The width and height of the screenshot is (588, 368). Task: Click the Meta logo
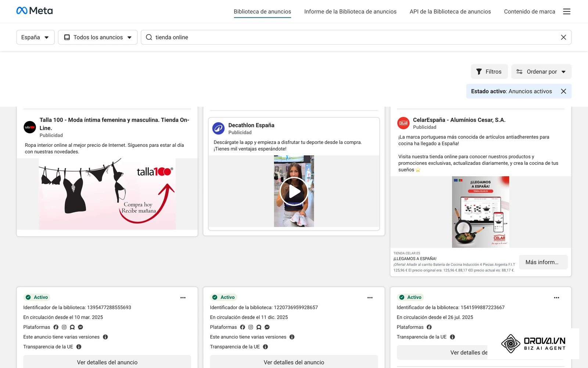[35, 11]
